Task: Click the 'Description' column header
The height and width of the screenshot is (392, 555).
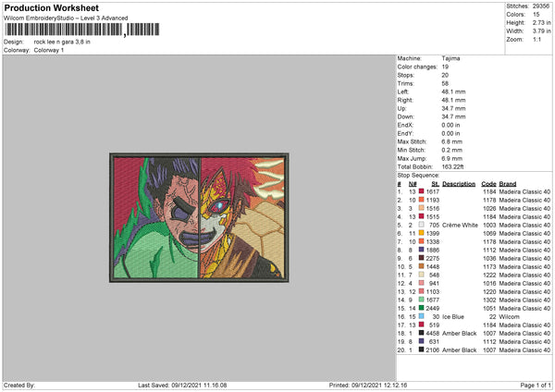Action: tap(459, 184)
